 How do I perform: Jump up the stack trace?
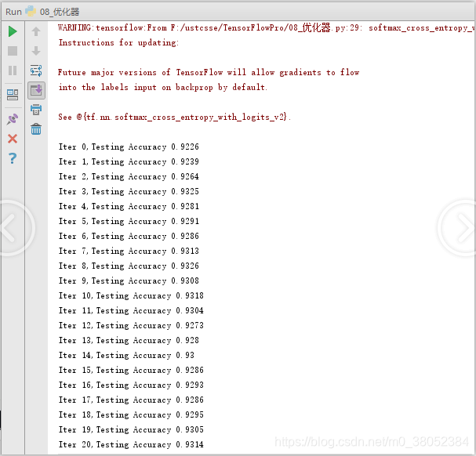click(36, 31)
